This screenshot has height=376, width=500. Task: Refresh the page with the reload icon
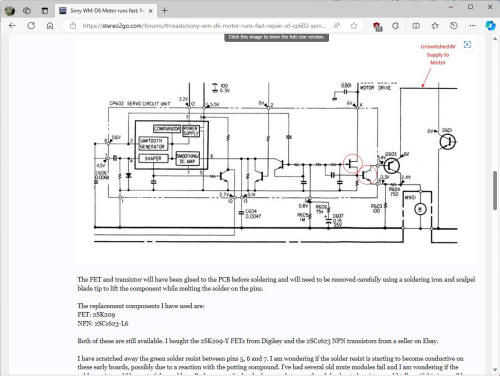(x=31, y=26)
